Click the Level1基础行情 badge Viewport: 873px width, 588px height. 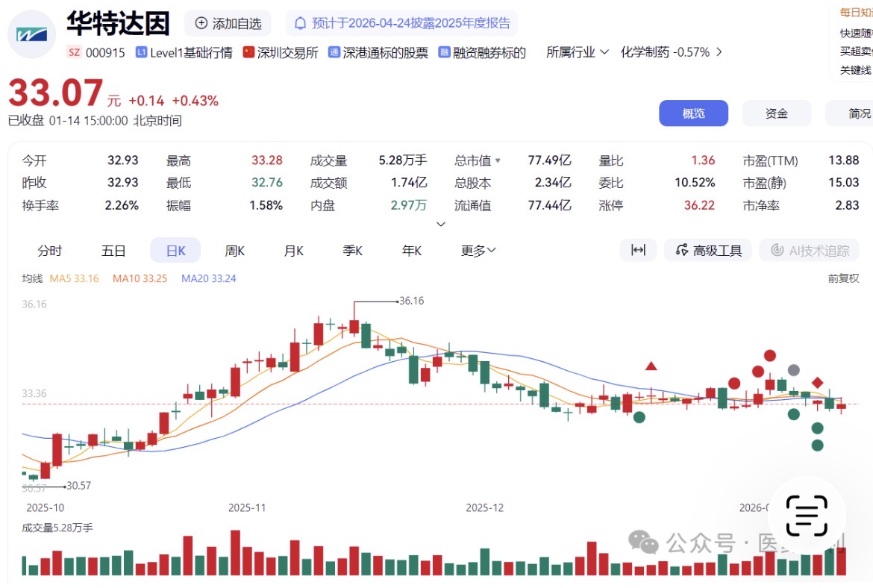[x=184, y=52]
